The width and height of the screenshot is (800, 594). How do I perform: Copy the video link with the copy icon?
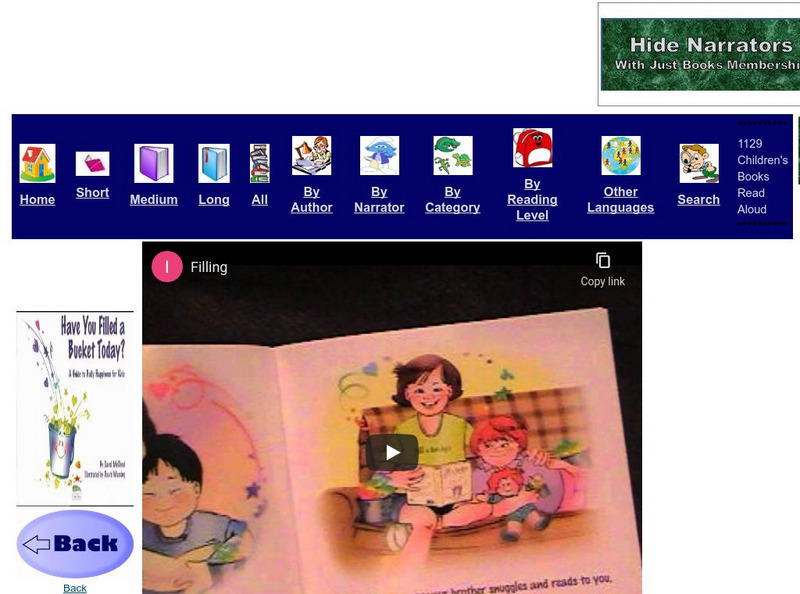(604, 258)
